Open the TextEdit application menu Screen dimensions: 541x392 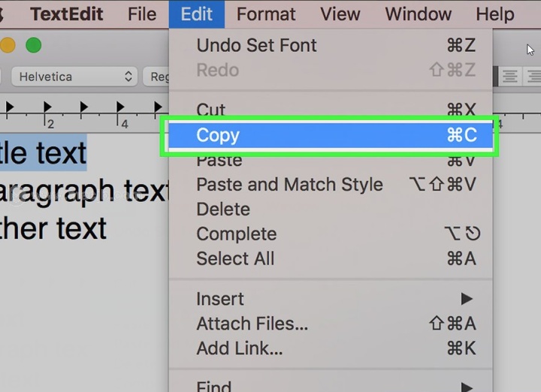tap(67, 14)
